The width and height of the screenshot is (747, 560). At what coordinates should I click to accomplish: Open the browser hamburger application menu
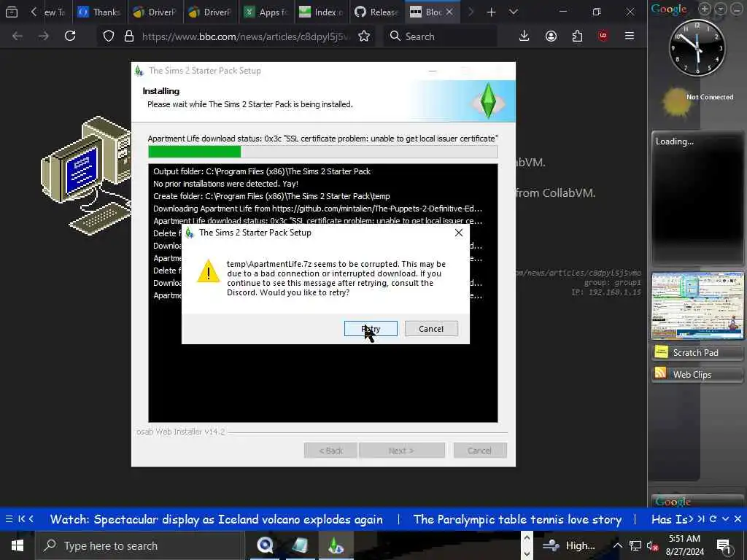(x=630, y=36)
